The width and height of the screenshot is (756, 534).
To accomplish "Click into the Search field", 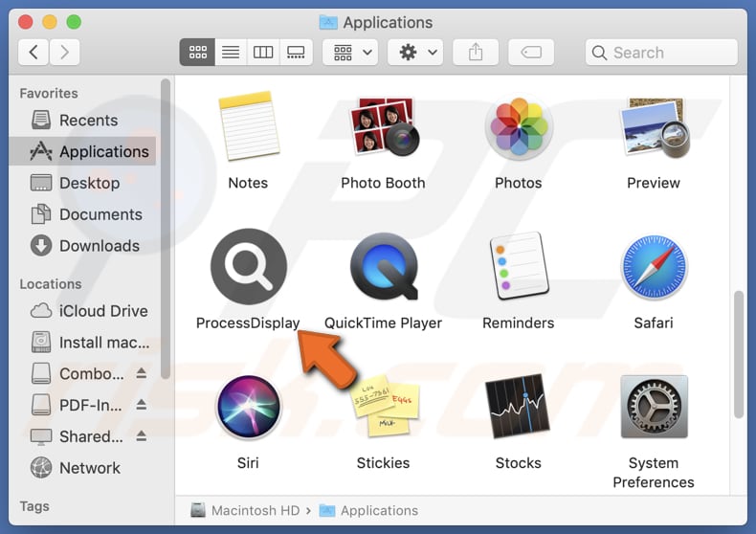I will click(x=661, y=52).
